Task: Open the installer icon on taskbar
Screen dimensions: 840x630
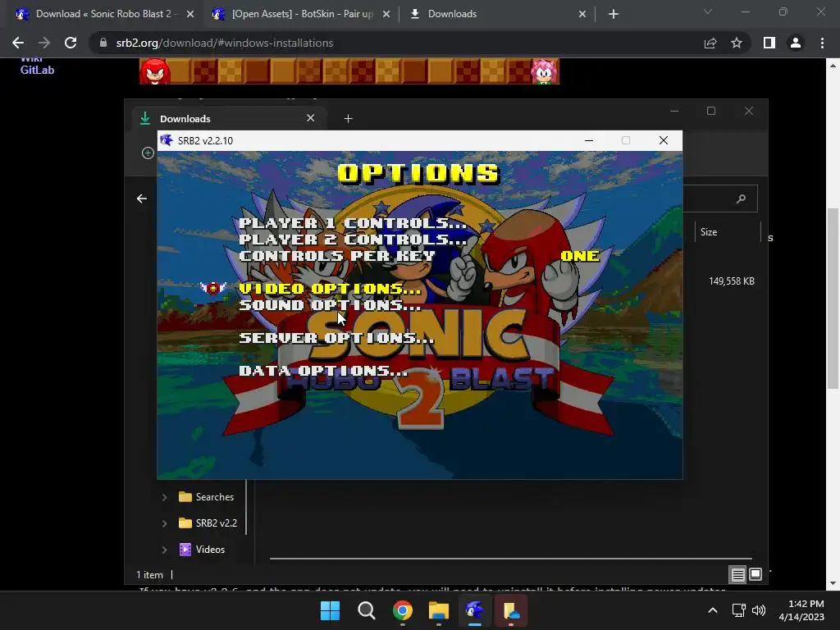Action: coord(511,610)
